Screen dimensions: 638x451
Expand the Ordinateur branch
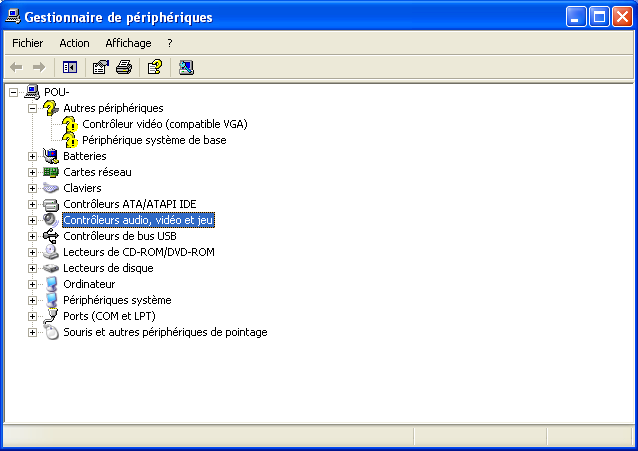click(33, 285)
